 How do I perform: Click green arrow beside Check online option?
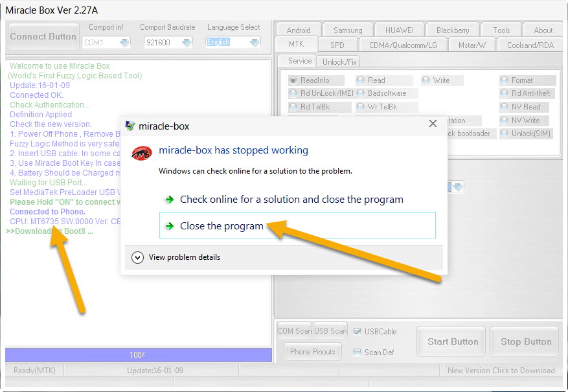(169, 200)
